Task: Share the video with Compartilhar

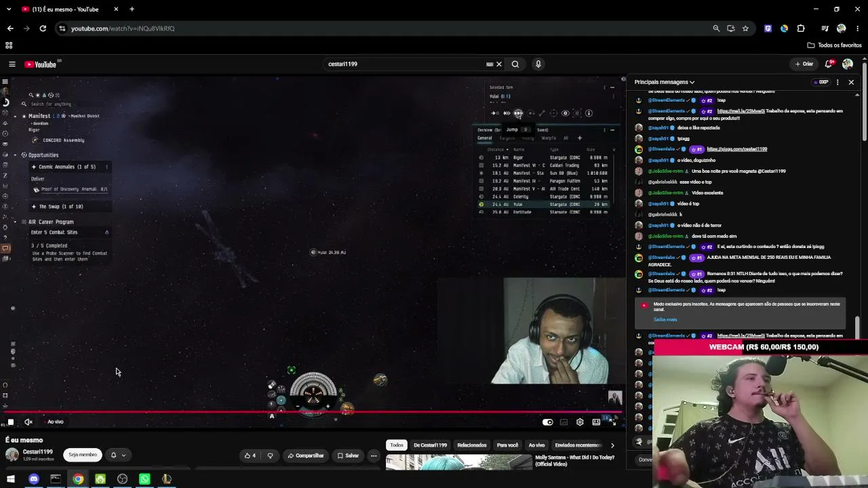Action: click(x=306, y=455)
